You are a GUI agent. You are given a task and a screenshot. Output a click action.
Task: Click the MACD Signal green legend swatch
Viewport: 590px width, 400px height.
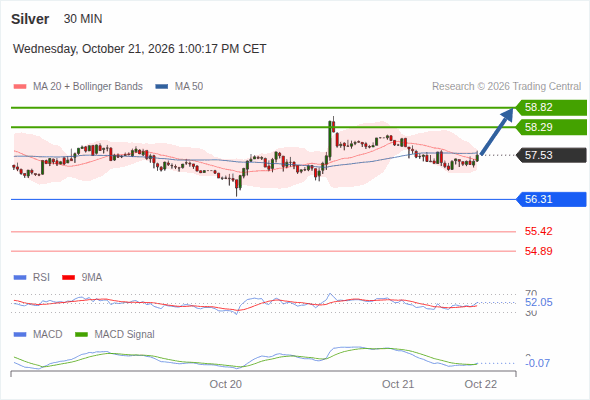[81, 335]
